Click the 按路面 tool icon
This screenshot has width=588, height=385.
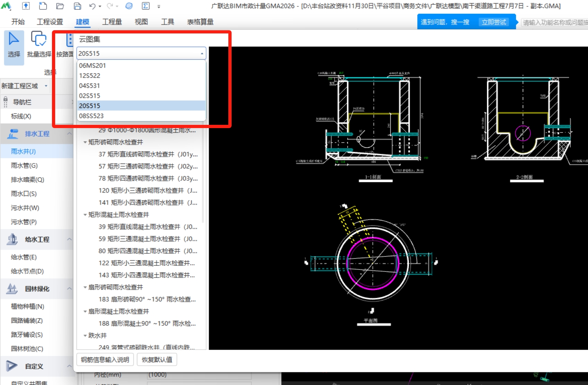(69, 40)
